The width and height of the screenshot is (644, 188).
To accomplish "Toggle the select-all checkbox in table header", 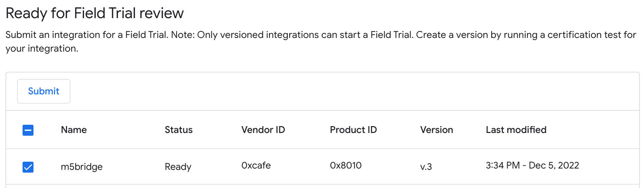I will pos(28,130).
